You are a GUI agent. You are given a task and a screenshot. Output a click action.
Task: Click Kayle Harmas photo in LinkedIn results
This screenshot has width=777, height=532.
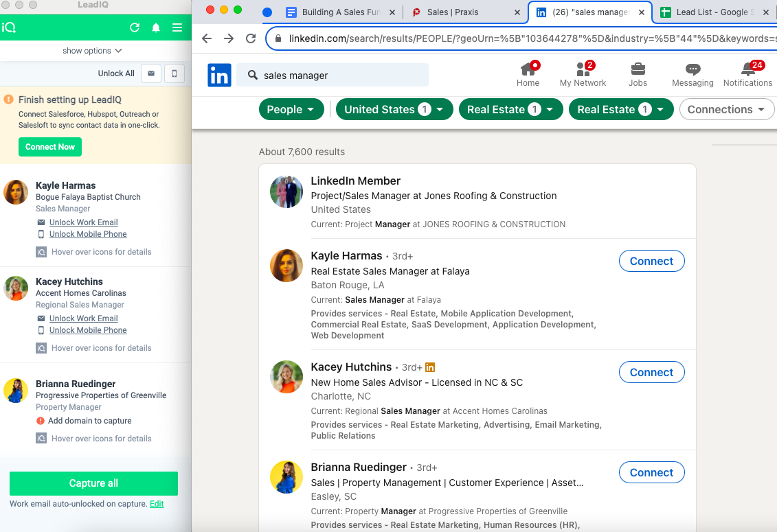point(286,266)
